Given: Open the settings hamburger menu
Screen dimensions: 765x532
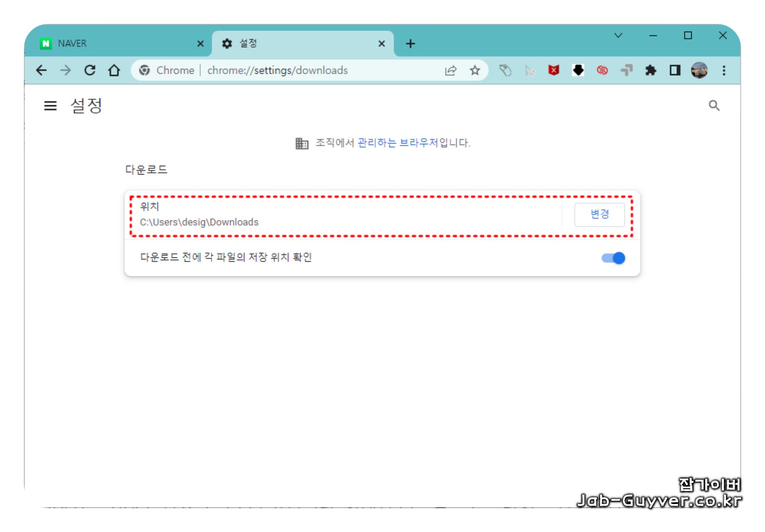Looking at the screenshot, I should click(50, 106).
